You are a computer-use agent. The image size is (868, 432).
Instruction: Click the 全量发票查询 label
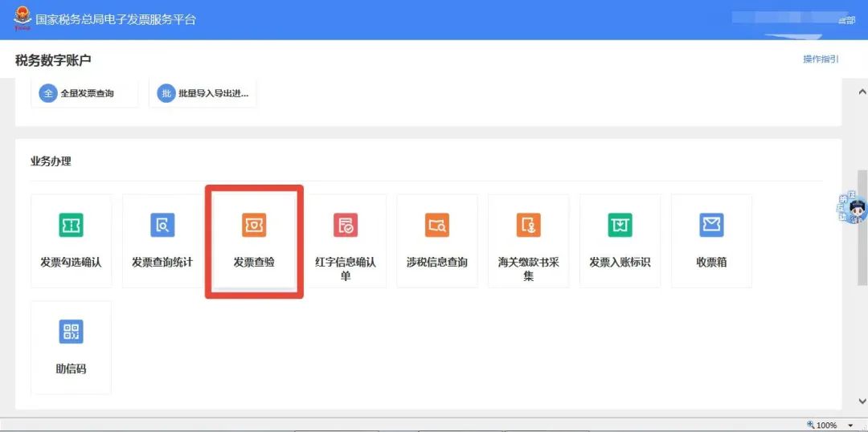click(88, 93)
